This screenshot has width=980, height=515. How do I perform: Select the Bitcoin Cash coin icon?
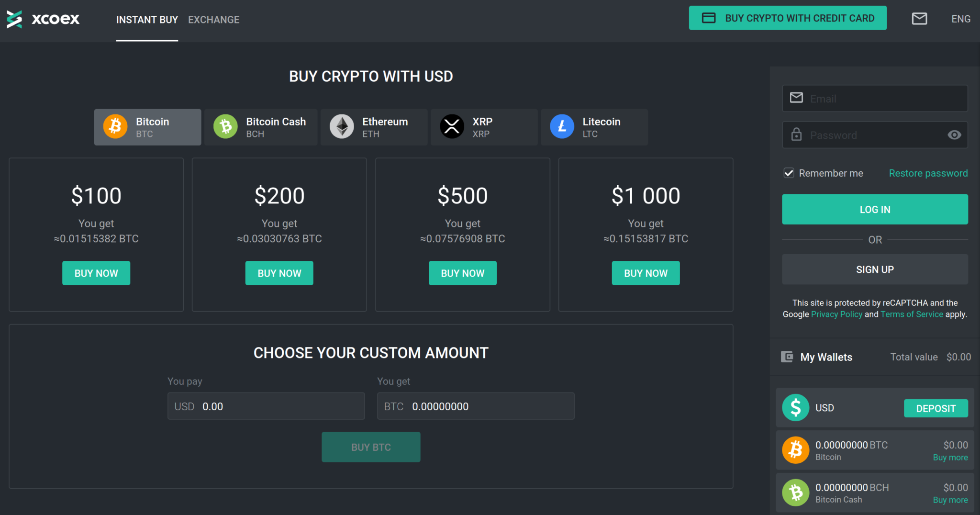[x=225, y=127]
